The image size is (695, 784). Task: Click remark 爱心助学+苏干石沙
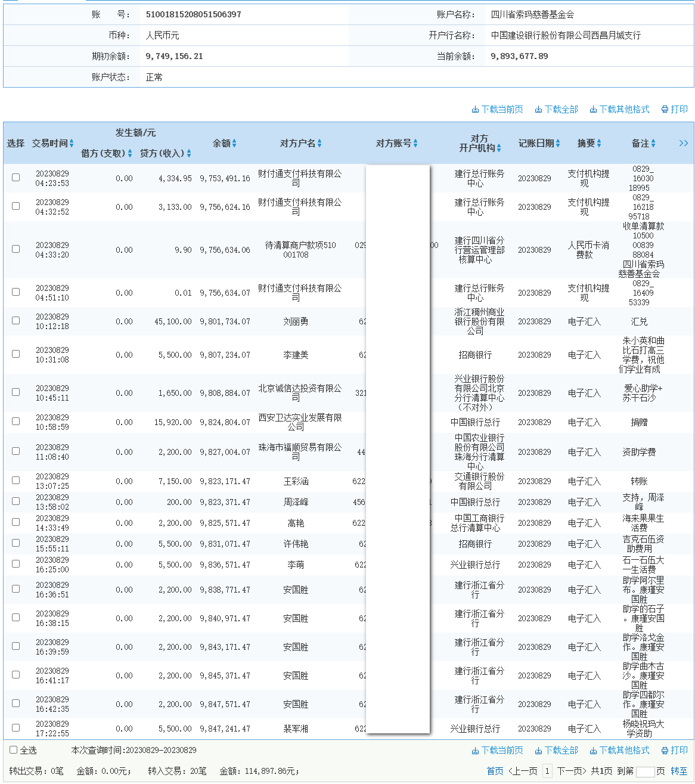[643, 393]
